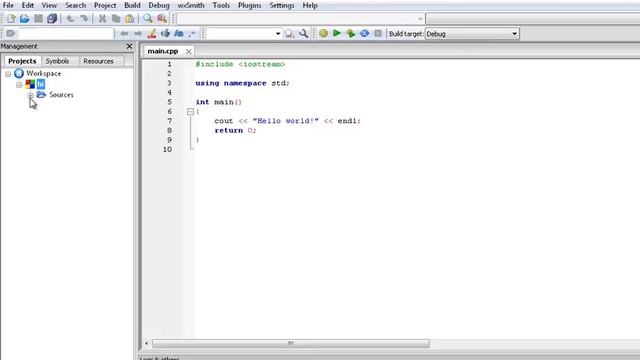
Task: Click the editor horizontal scrollbar thumb
Action: (290, 343)
